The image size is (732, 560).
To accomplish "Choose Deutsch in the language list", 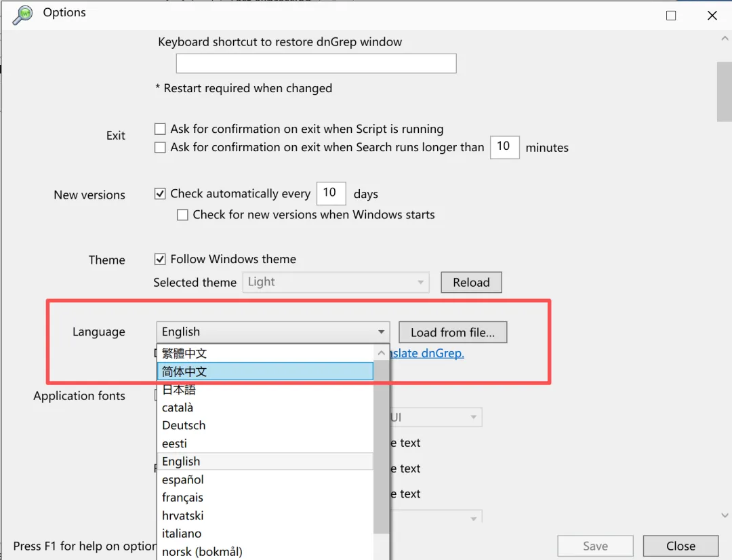I will pyautogui.click(x=265, y=426).
